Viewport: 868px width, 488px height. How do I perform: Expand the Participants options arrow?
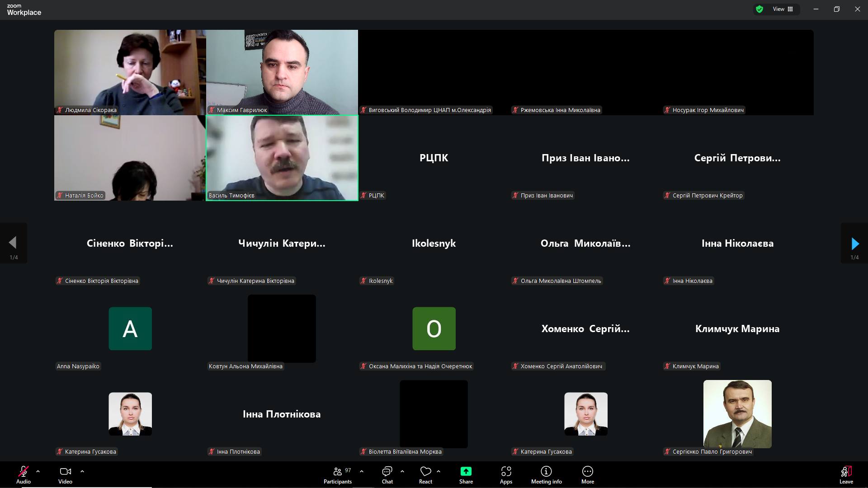click(362, 471)
